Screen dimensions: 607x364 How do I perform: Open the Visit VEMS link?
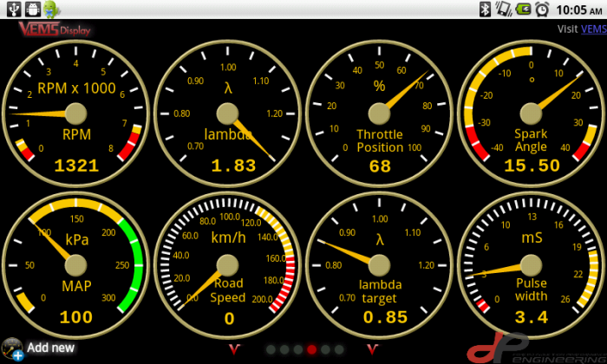[593, 29]
